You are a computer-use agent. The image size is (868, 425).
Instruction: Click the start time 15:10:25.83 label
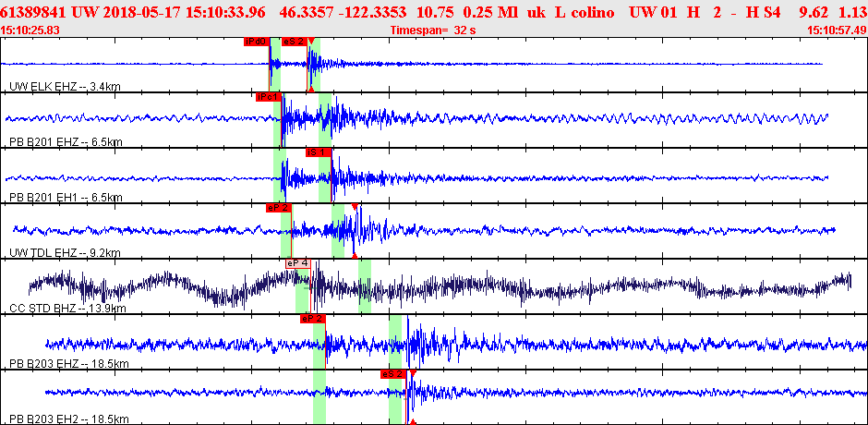click(31, 30)
